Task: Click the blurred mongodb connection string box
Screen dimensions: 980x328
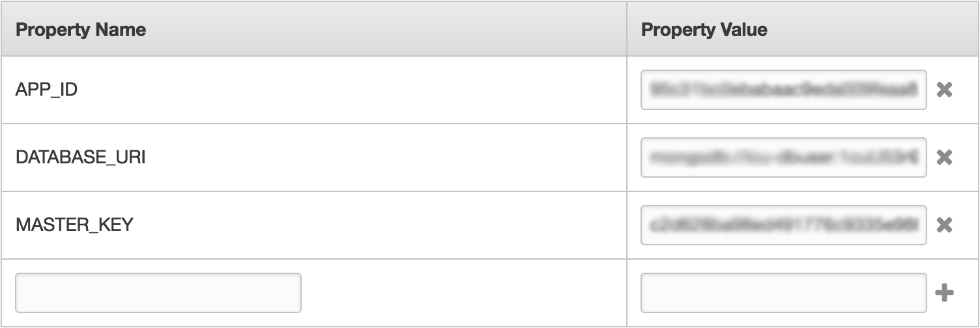Action: pyautogui.click(x=783, y=157)
